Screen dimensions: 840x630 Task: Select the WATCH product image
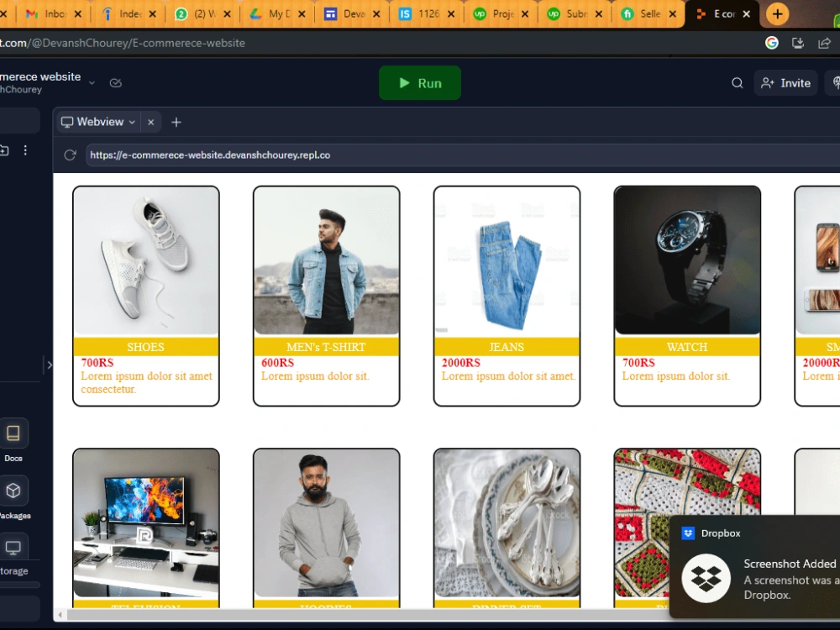(x=687, y=261)
